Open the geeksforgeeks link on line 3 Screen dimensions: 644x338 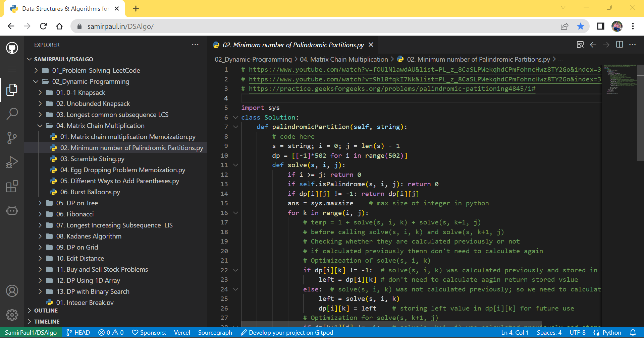coord(392,88)
